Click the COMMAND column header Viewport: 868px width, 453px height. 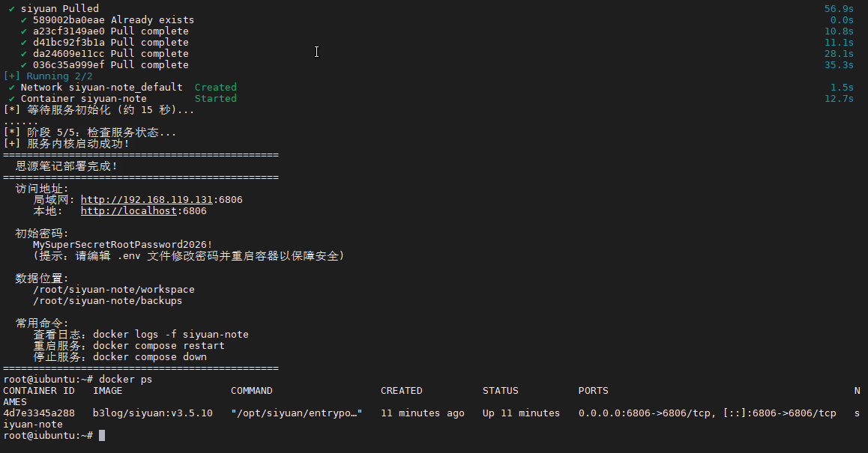[x=251, y=391]
